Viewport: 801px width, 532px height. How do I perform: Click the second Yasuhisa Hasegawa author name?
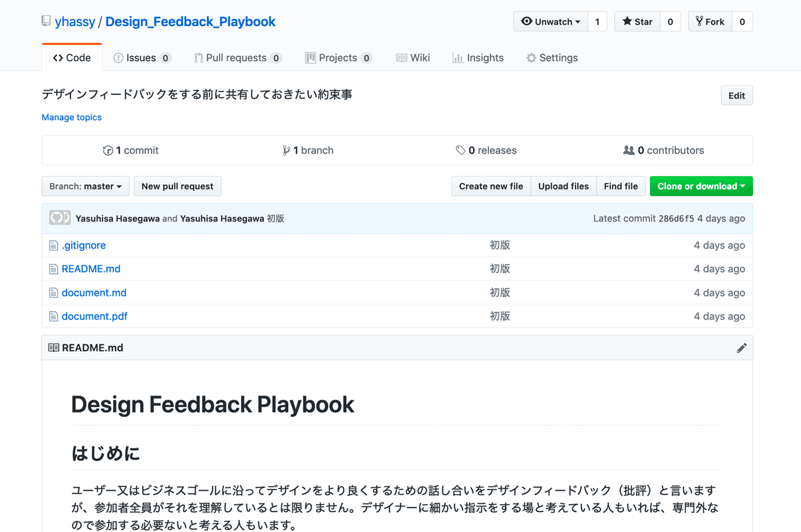[222, 218]
